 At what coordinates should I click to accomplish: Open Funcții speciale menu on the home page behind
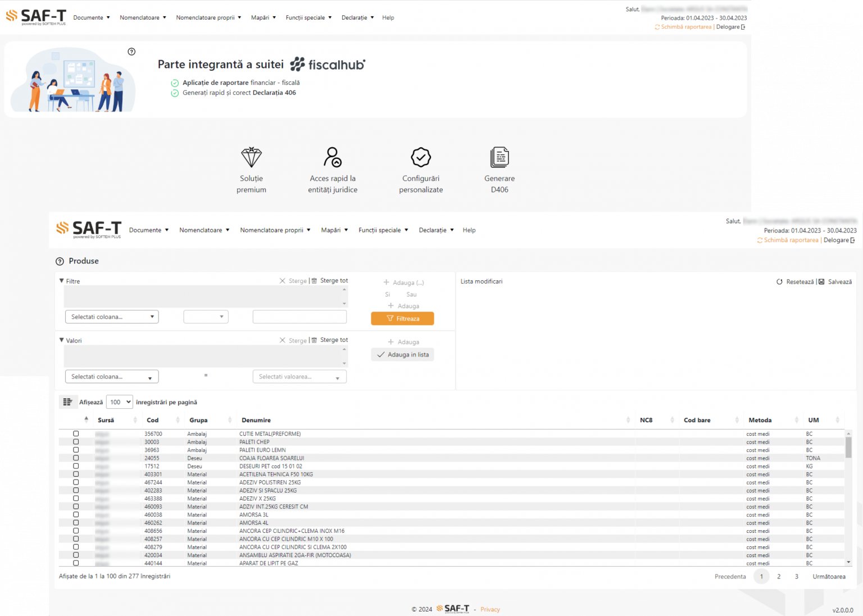tap(308, 17)
